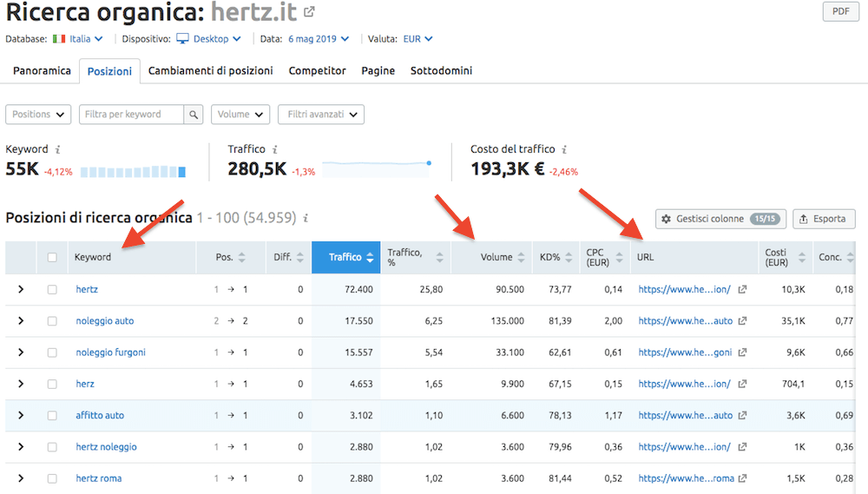Check the box for hertz roma row

(x=52, y=478)
